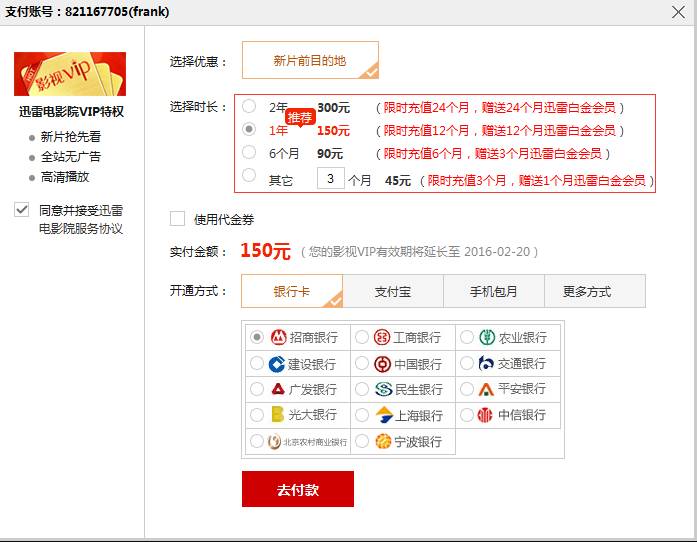Click the custom months input field
Image resolution: width=697 pixels, height=542 pixels.
(331, 178)
